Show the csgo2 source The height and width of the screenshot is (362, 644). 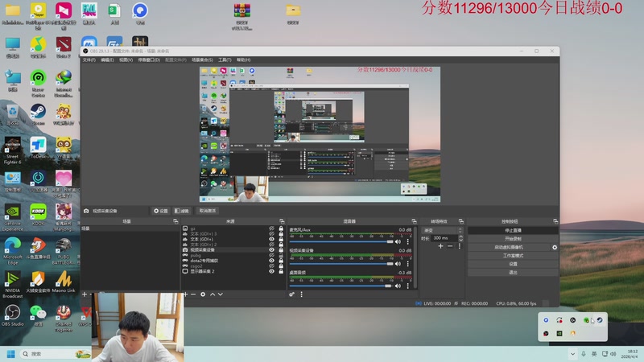pyautogui.click(x=271, y=265)
